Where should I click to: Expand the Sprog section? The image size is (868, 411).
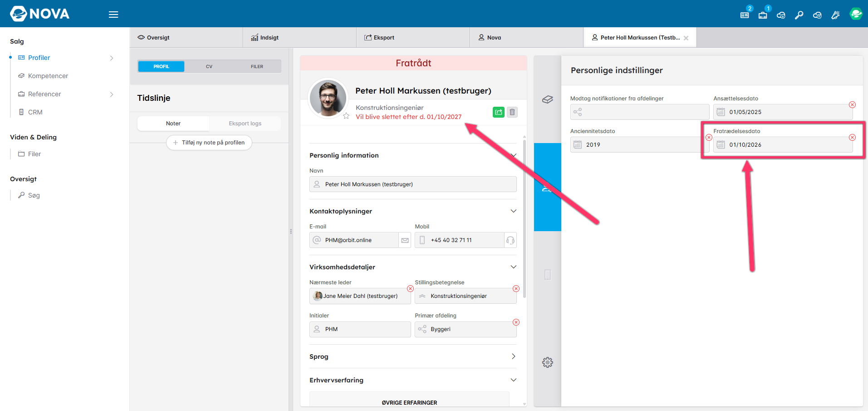point(514,357)
